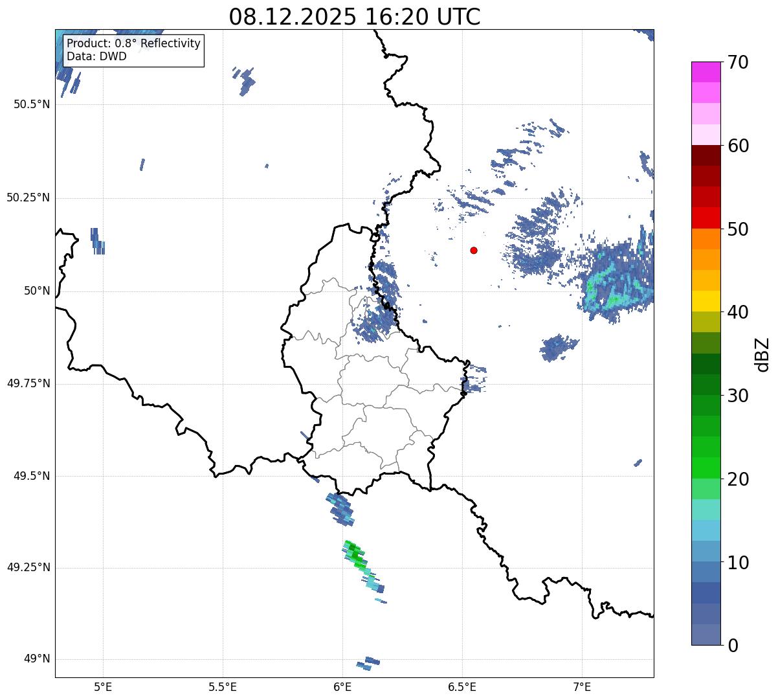The width and height of the screenshot is (778, 700).
Task: Click the 6°E longitude label
Action: click(342, 687)
